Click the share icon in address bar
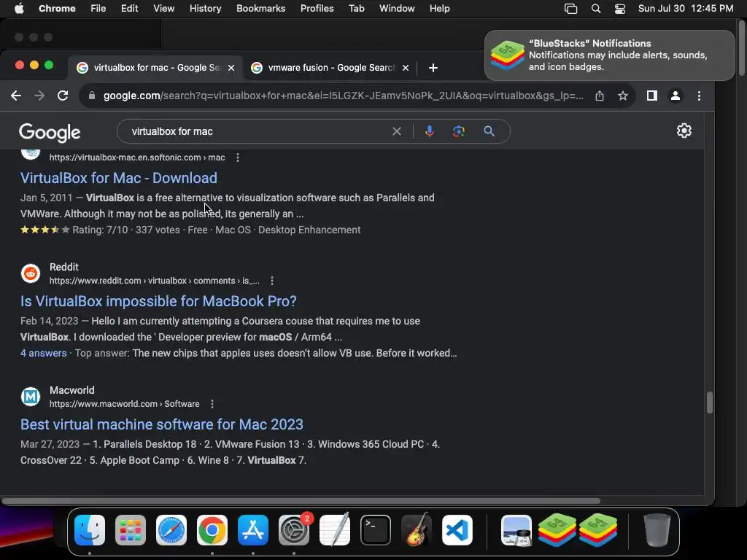 600,96
